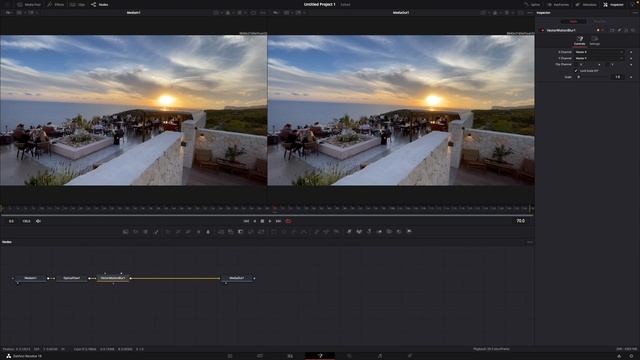Toggle the Nodes panel button
Screen dimensions: 640x360
[x=100, y=4]
